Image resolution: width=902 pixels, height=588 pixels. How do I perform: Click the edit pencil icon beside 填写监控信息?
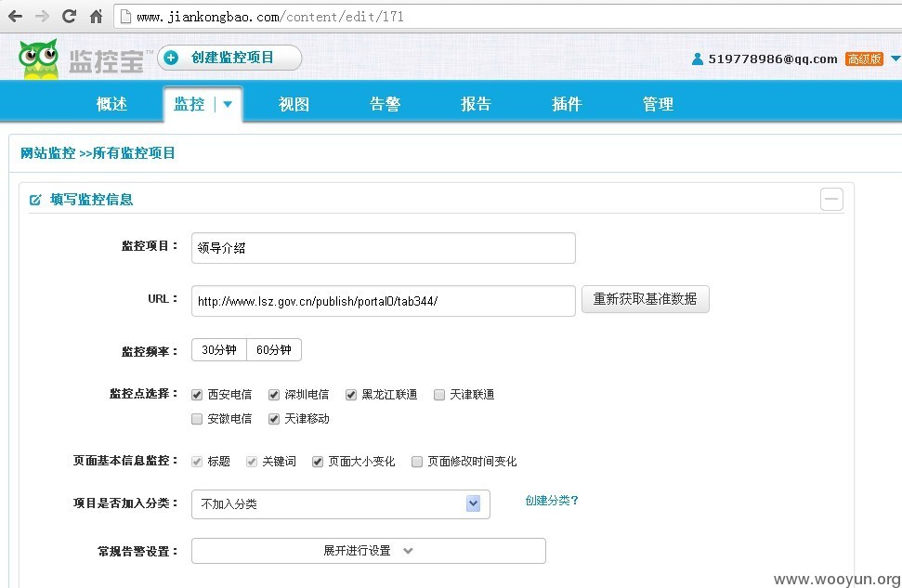35,200
